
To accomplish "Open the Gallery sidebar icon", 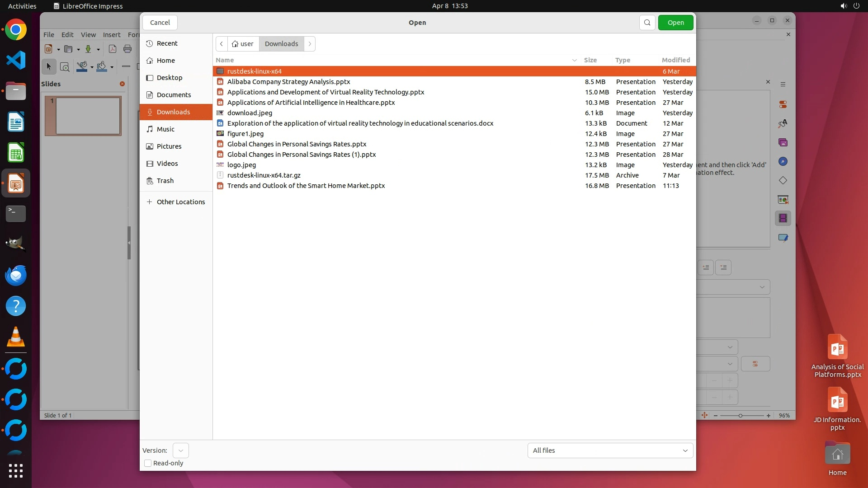I will click(783, 143).
